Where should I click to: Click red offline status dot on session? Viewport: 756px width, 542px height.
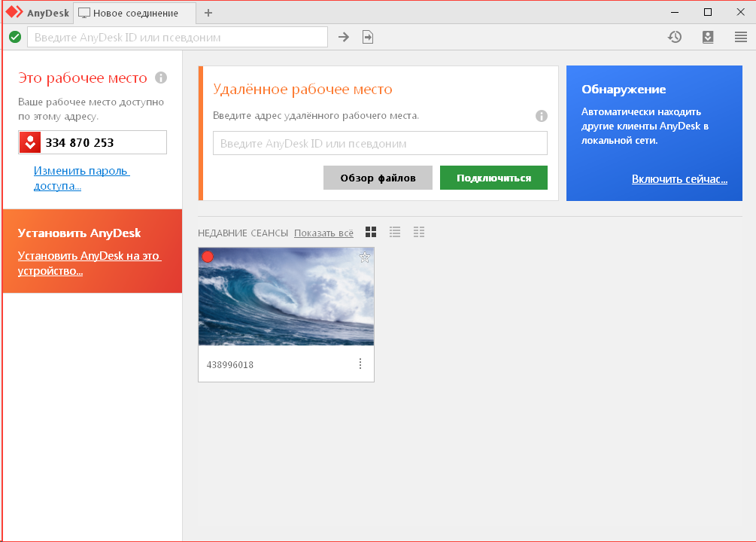click(x=208, y=257)
